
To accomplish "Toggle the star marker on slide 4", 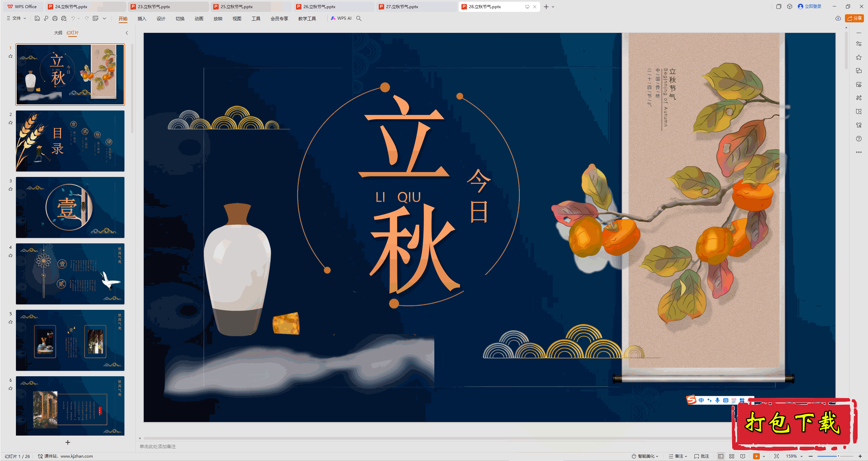I will 11,256.
